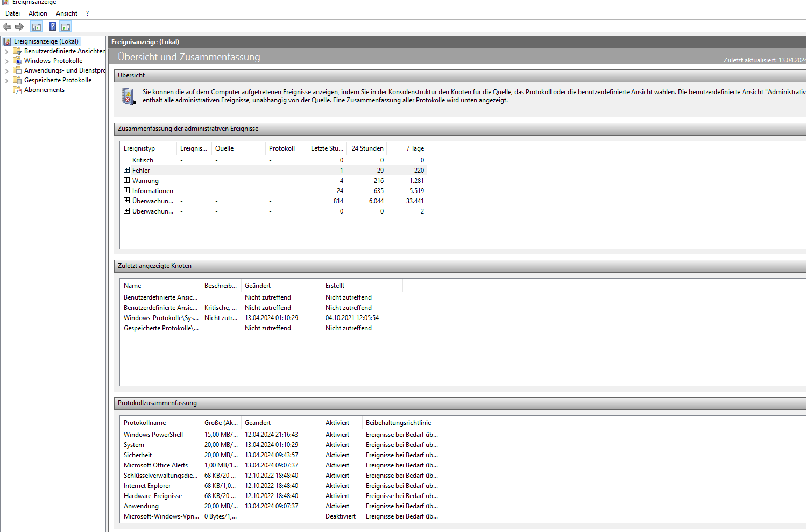Expand the Überwachun... row with 2 events in 7 Tage

click(x=126, y=211)
